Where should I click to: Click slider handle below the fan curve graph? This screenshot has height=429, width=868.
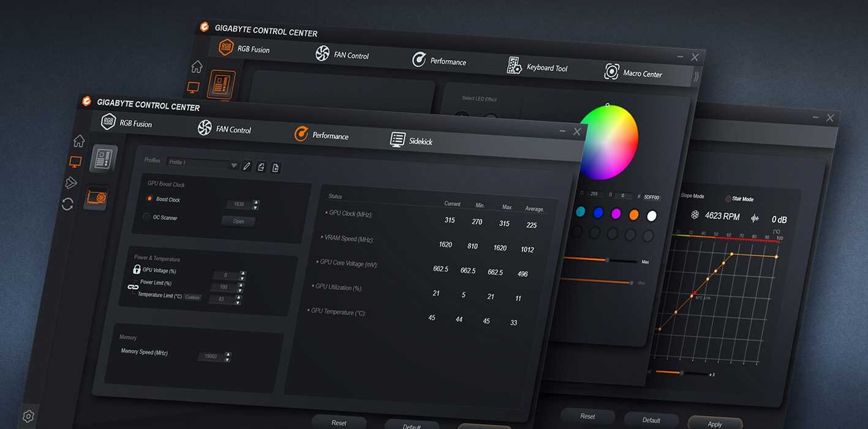click(681, 373)
